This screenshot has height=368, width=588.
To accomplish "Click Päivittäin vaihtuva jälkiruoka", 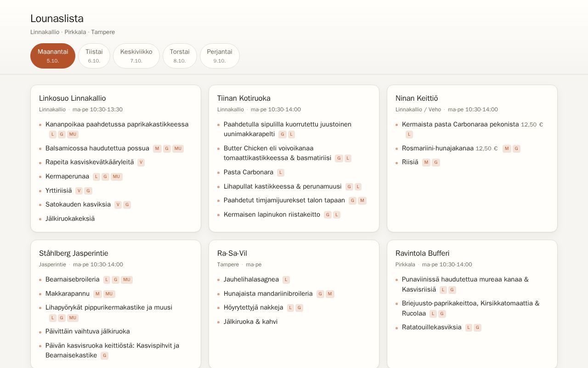I will tap(88, 331).
